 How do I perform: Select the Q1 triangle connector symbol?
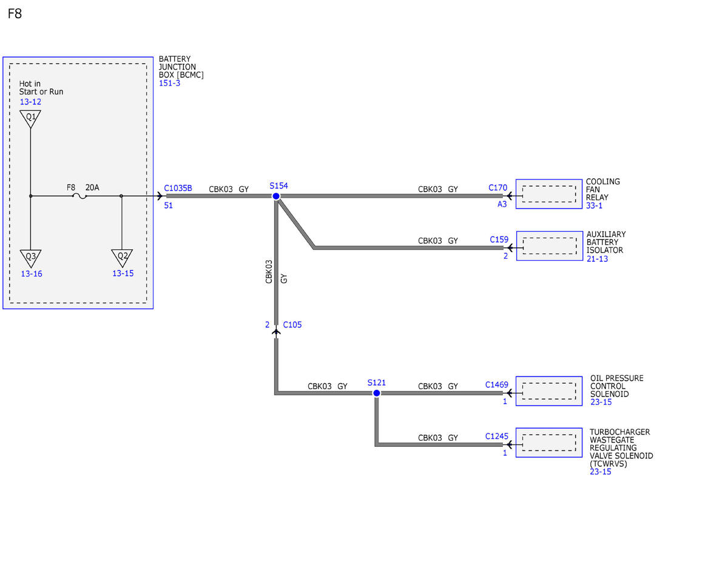[30, 118]
